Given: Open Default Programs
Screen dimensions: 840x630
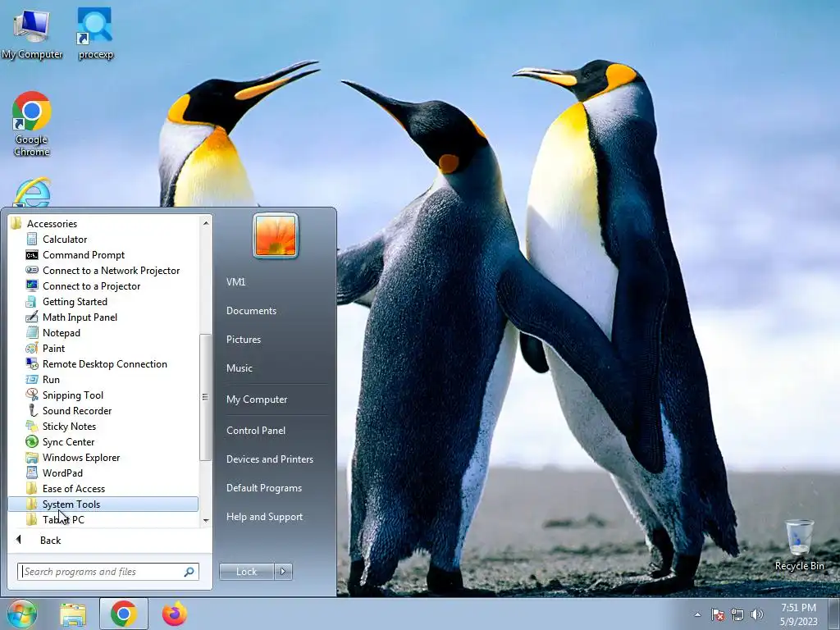Looking at the screenshot, I should (x=263, y=488).
